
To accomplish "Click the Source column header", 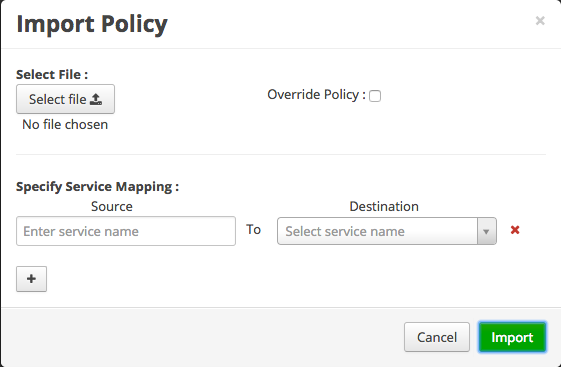I will coord(112,206).
